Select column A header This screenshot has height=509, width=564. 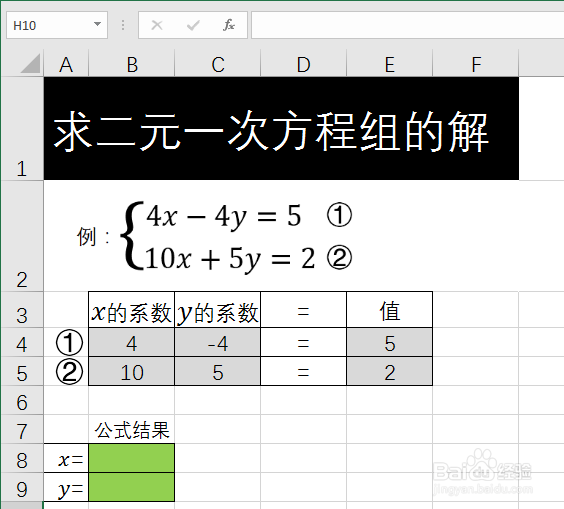pos(66,64)
